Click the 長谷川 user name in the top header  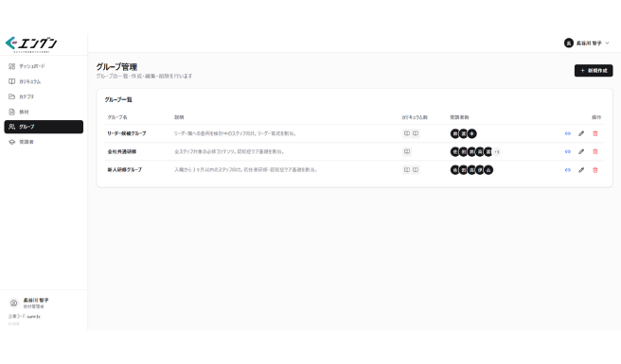[x=589, y=43]
